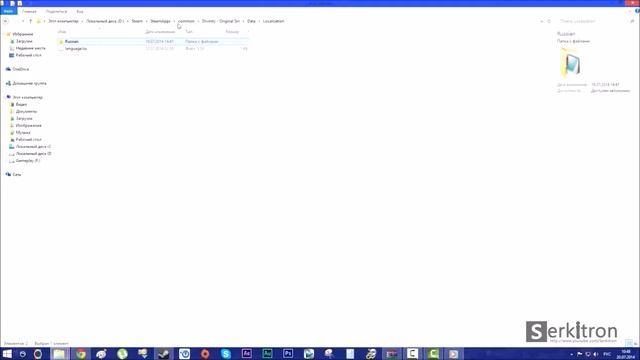Open Избранное in the navigation pane
640x360 pixels.
click(23, 34)
